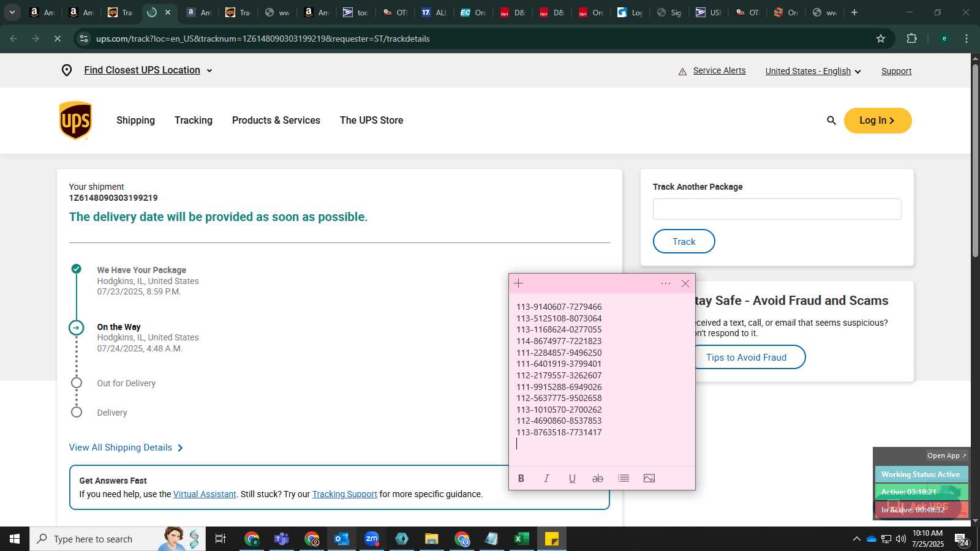Add a new sticky note with plus icon
980x551 pixels.
click(519, 283)
